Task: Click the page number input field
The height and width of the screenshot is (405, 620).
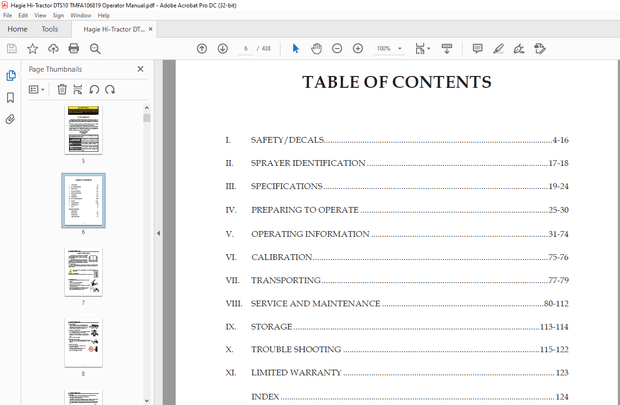Action: 246,48
